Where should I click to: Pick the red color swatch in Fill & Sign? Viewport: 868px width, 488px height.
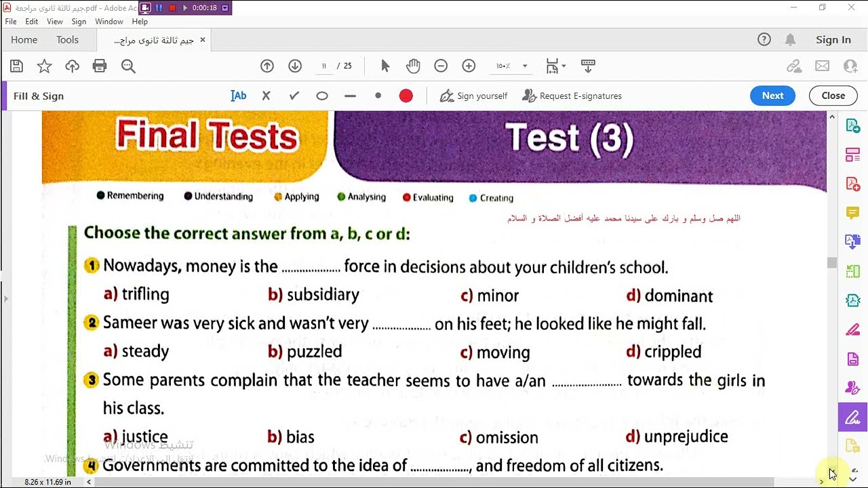tap(406, 96)
